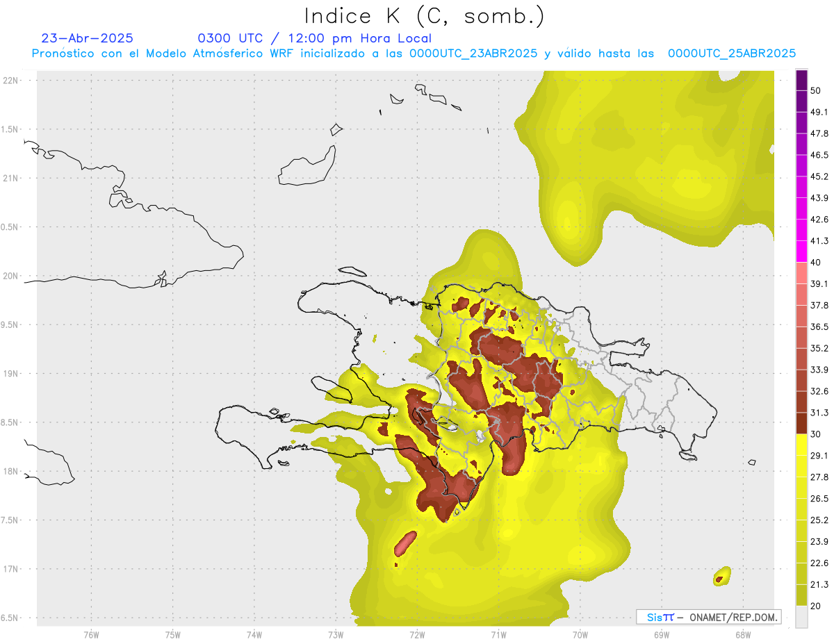This screenshot has height=644, width=834.
Task: Click the 'ONAMET/REP.DOM.' credit label
Action: [x=733, y=617]
